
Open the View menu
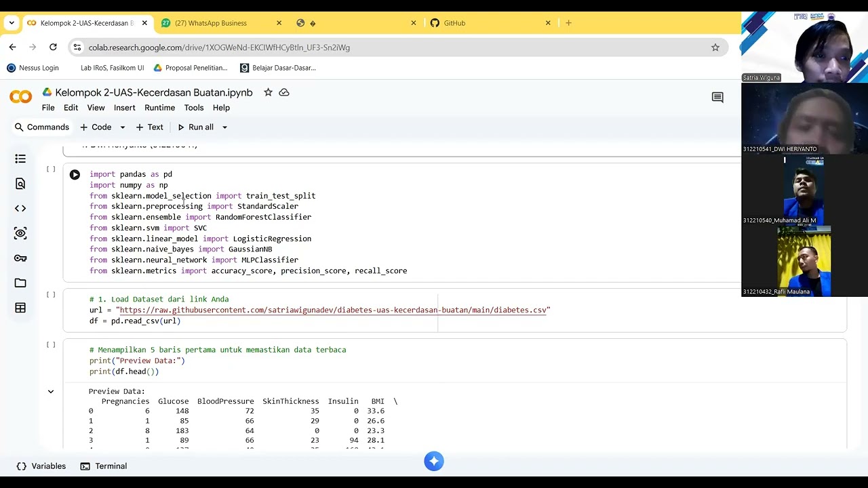(x=96, y=108)
